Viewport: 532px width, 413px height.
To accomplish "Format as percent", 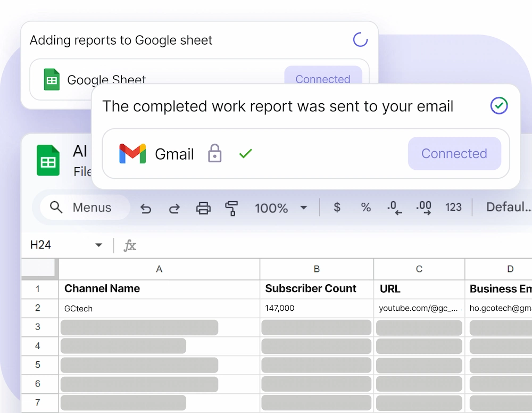I will point(366,207).
